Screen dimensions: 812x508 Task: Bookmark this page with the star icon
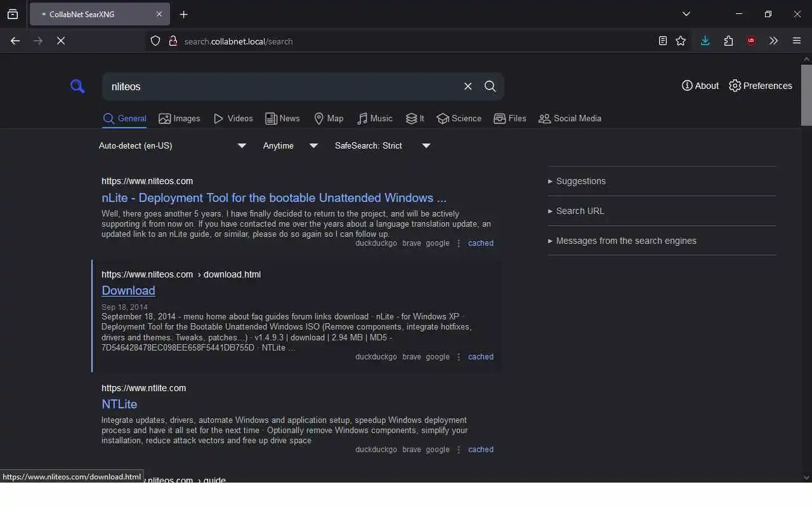click(x=681, y=41)
